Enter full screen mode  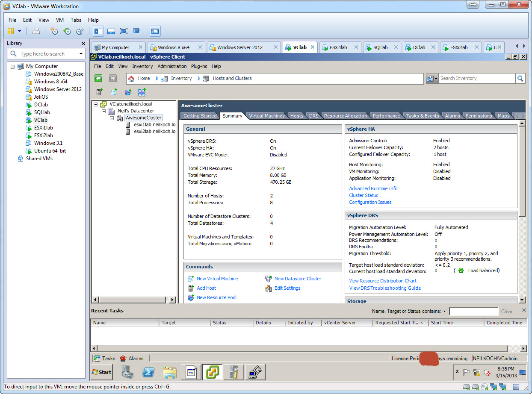click(124, 31)
